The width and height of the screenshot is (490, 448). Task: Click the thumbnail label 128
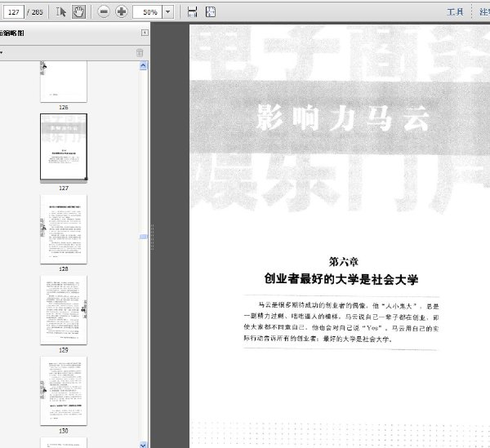coord(64,268)
